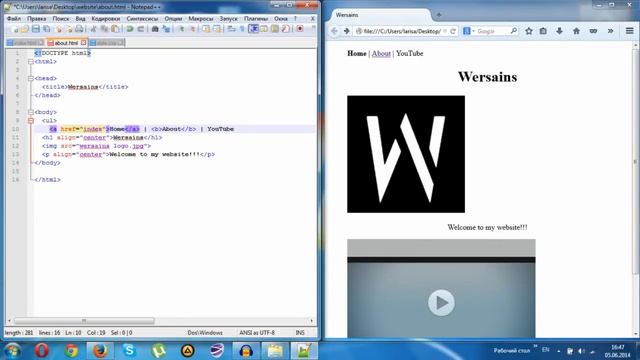Expand more tools with the chevron icon
This screenshot has width=640, height=360.
point(610,31)
